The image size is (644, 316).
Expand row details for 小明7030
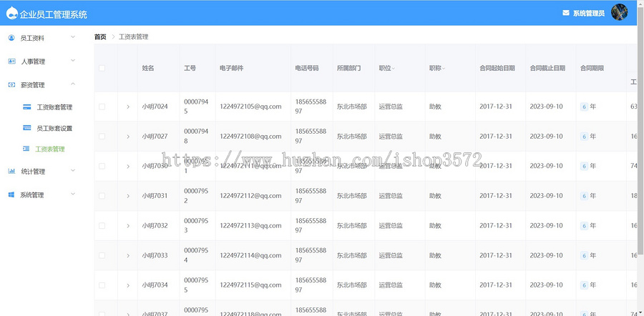point(128,166)
